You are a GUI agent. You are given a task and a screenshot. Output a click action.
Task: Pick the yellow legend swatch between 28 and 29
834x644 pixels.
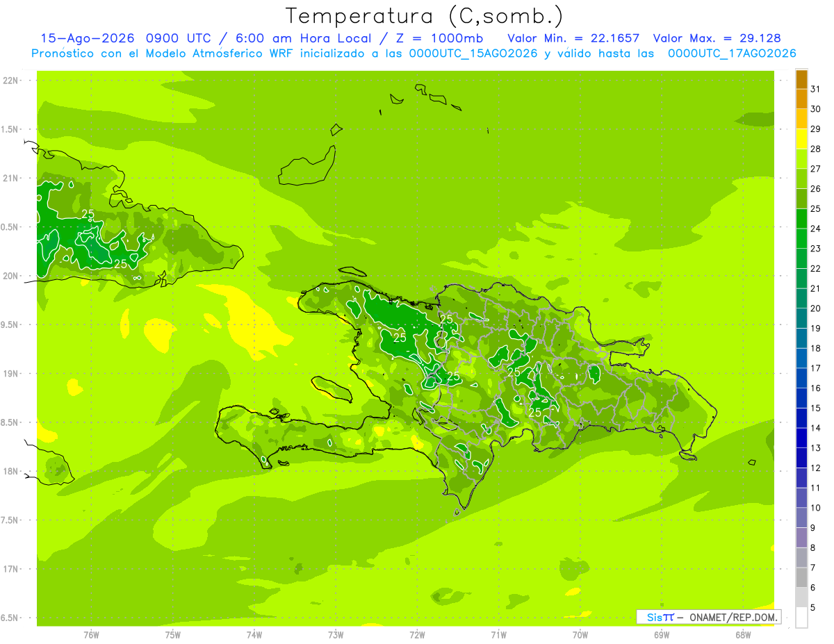pyautogui.click(x=801, y=139)
